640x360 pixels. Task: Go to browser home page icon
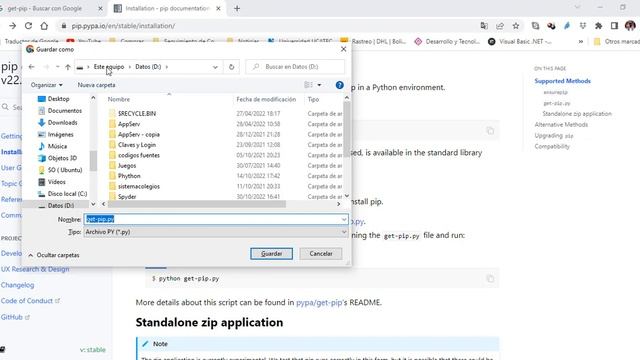(x=44, y=26)
